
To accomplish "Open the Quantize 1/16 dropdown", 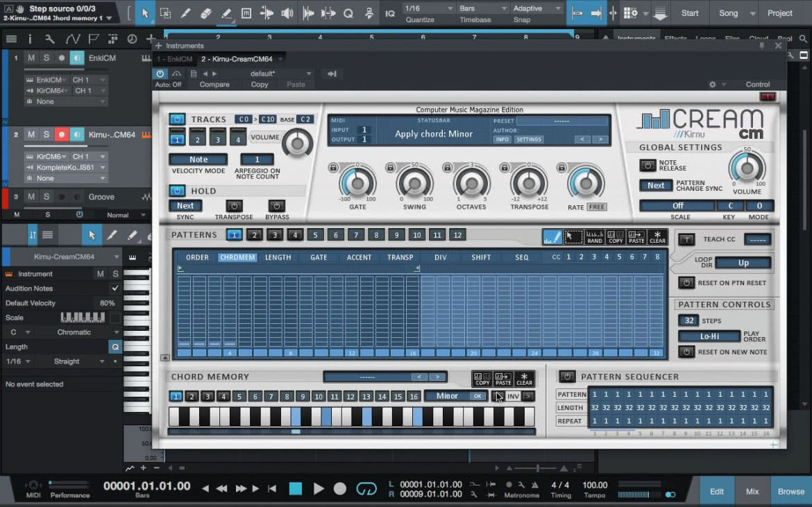I will coord(429,8).
